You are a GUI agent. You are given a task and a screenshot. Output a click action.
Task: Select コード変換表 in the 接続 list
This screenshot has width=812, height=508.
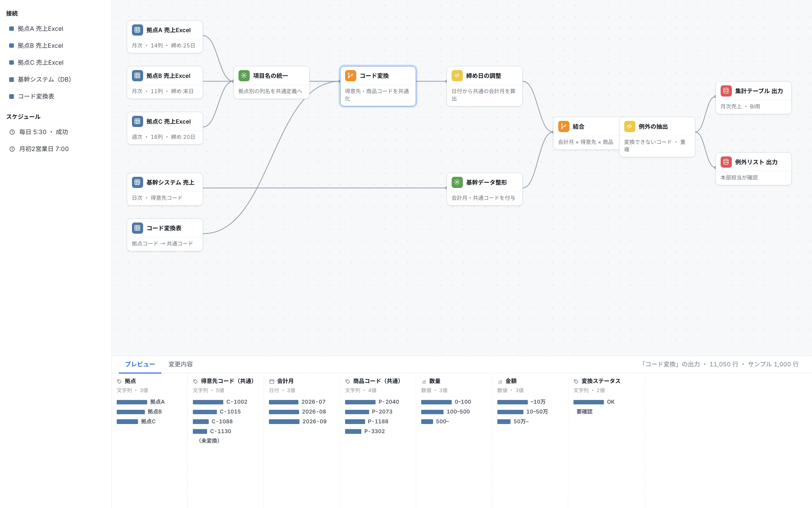tap(56, 97)
